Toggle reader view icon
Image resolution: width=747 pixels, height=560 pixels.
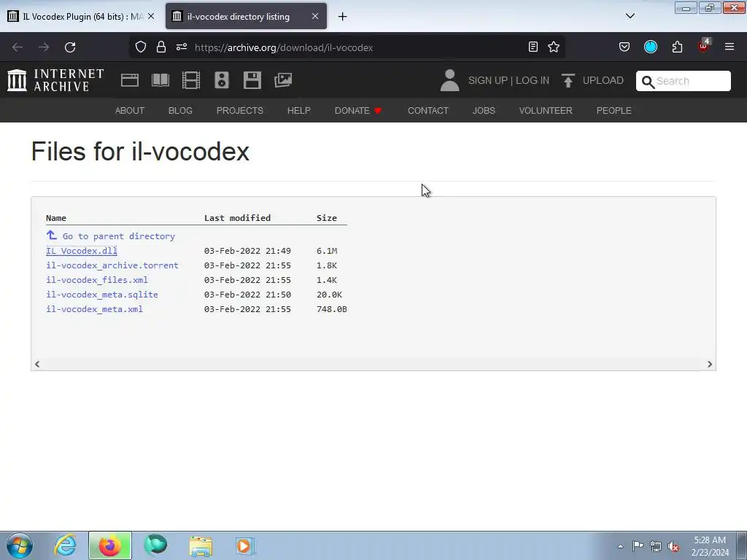tap(533, 47)
